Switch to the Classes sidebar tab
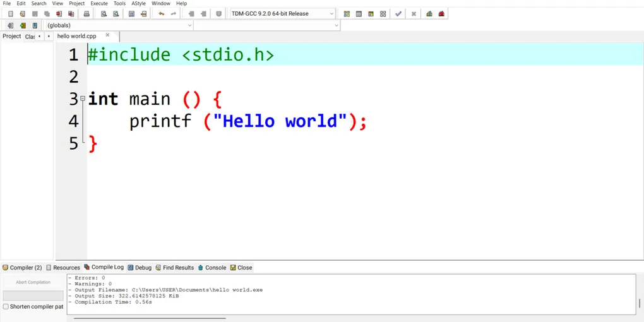The width and height of the screenshot is (644, 322). pos(29,37)
